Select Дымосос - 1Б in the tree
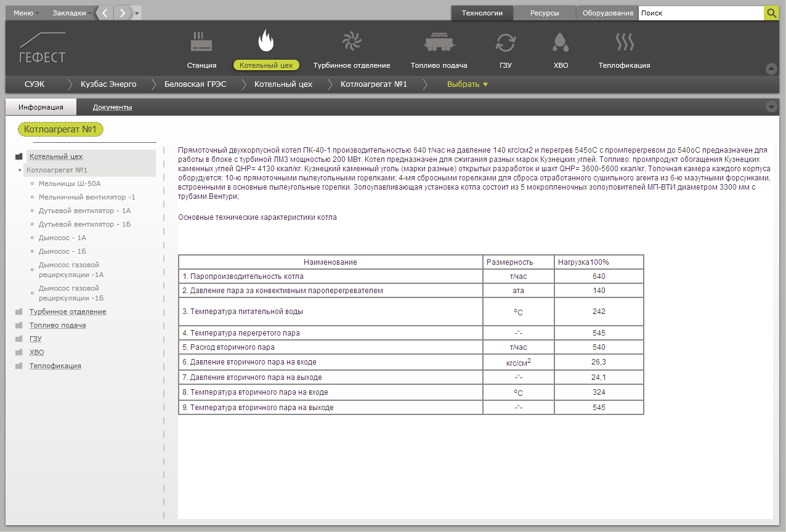Screen dimensions: 786x532 62,251
